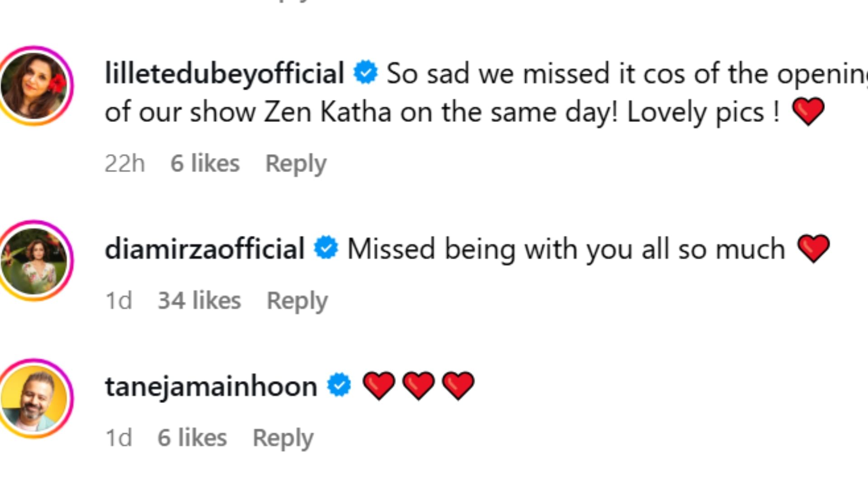Screen dimensions: 868x488
Task: Reply to lilletedubeyofficial's Zen Katha comment
Action: coord(296,164)
